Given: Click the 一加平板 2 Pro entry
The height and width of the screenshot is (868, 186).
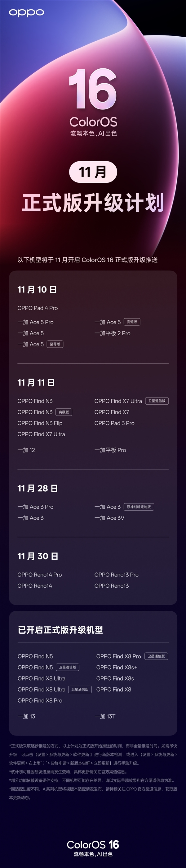Looking at the screenshot, I should coord(112,333).
